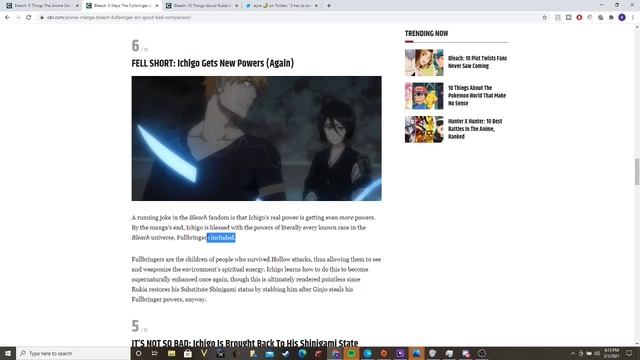Open Task View on the taskbar

click(x=155, y=353)
